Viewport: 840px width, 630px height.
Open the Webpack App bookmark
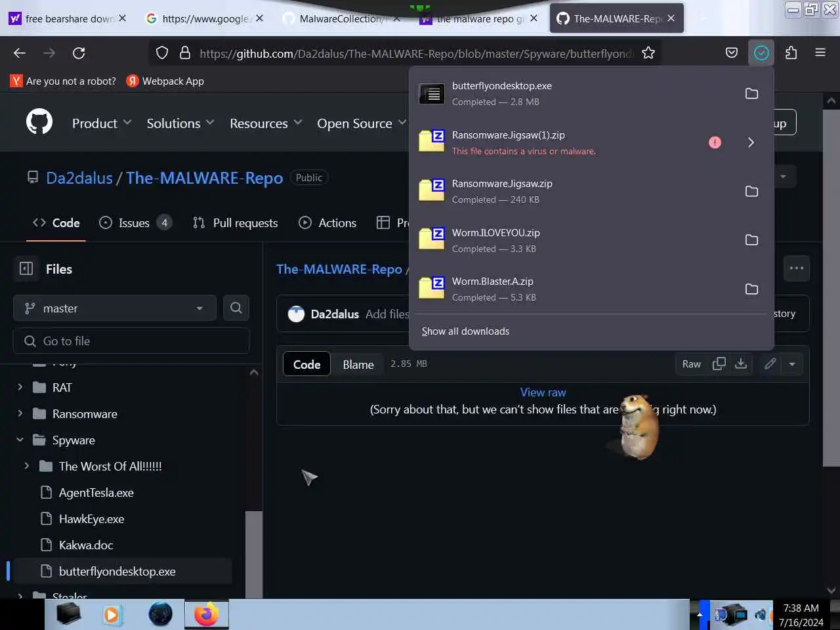(x=165, y=81)
